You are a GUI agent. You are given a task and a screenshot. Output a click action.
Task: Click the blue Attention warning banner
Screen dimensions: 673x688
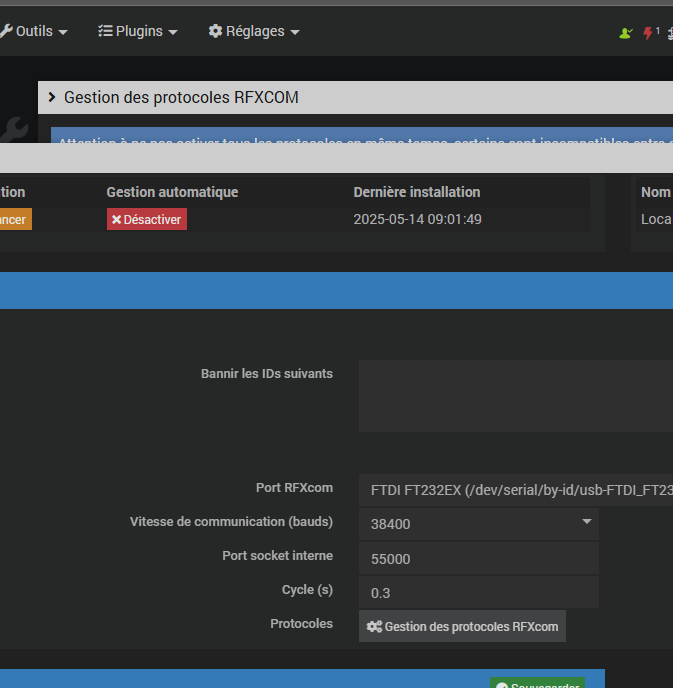click(360, 141)
